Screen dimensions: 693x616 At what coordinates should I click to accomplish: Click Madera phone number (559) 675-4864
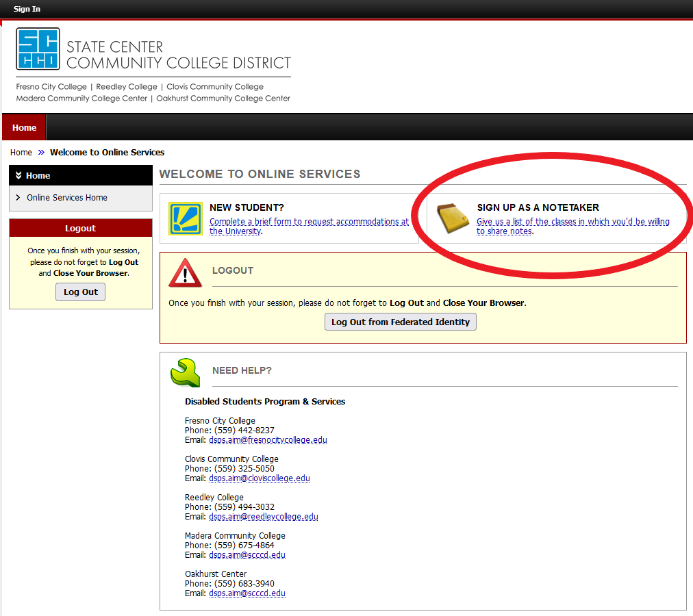[244, 546]
